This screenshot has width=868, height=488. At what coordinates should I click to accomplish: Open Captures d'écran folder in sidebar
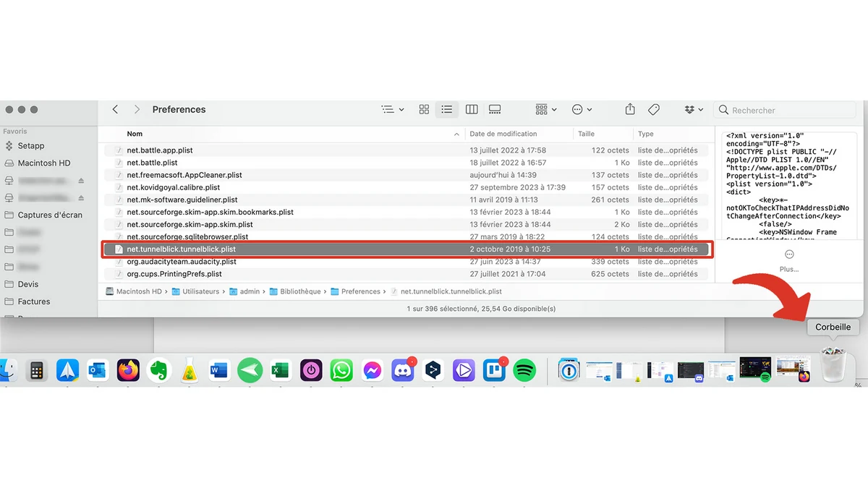click(x=50, y=215)
